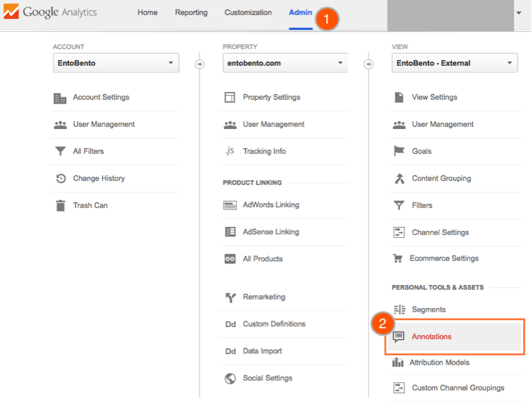The height and width of the screenshot is (402, 532).
Task: Go to the Home tab
Action: coord(148,13)
